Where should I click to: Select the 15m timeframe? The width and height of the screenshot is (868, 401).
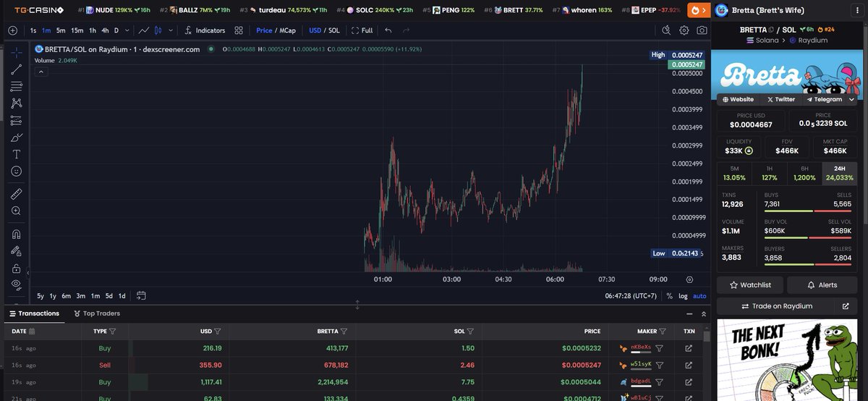77,30
